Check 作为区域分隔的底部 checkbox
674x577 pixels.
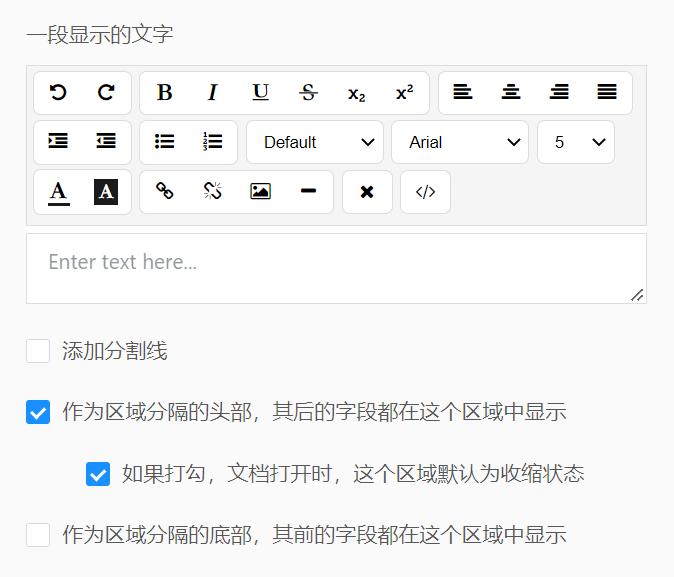pyautogui.click(x=38, y=535)
